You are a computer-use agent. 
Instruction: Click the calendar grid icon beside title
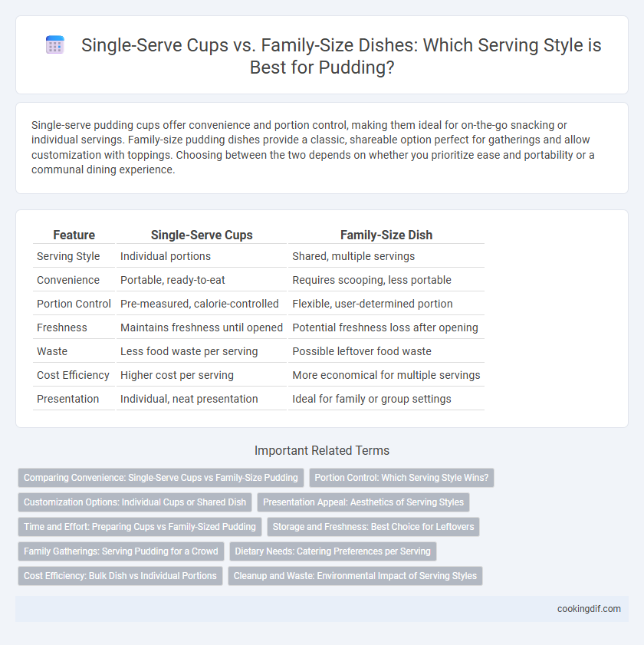54,44
